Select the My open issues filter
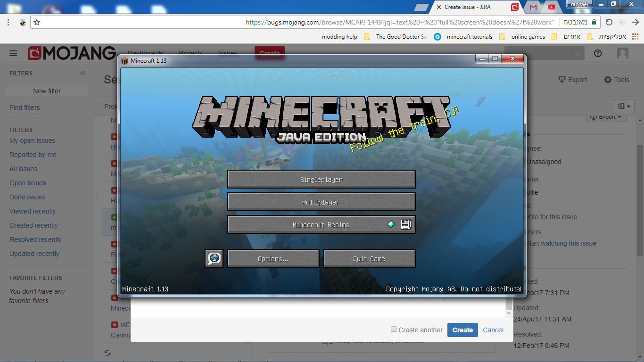644x362 pixels. click(33, 140)
